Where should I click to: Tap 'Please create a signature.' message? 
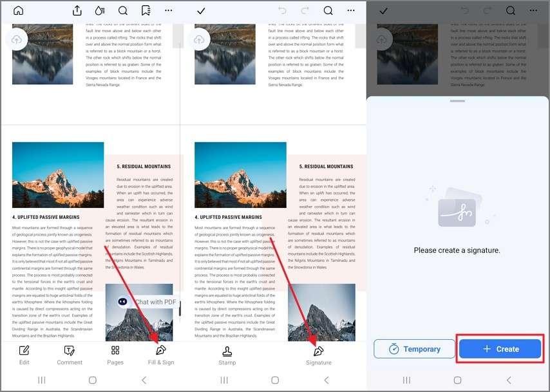pyautogui.click(x=457, y=250)
